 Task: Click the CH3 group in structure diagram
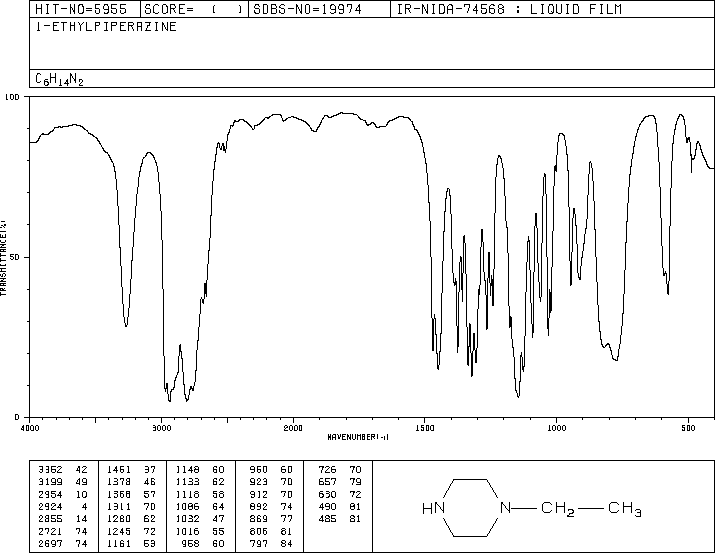click(x=625, y=509)
